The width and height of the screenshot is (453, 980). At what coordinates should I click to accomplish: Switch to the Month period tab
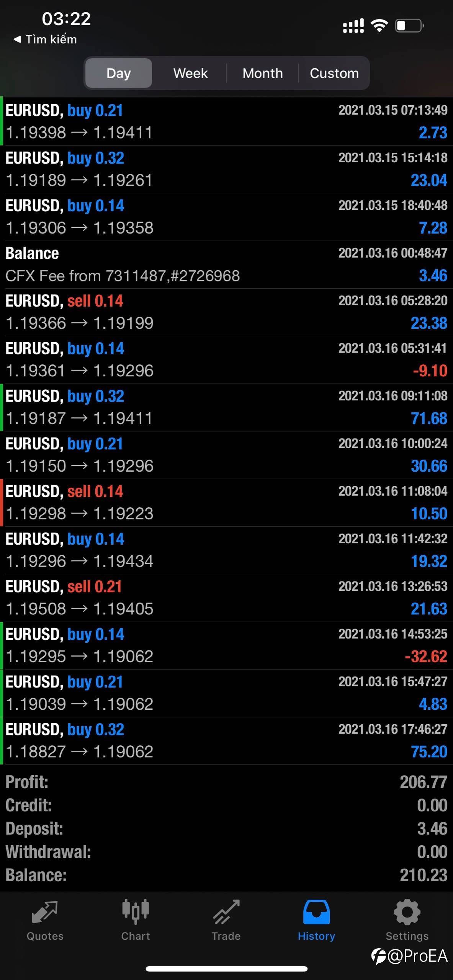click(x=263, y=73)
